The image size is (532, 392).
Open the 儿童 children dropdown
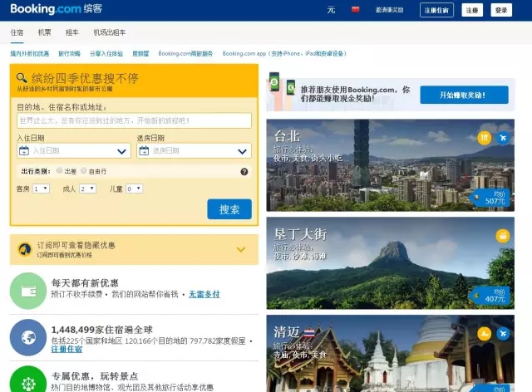pos(134,189)
